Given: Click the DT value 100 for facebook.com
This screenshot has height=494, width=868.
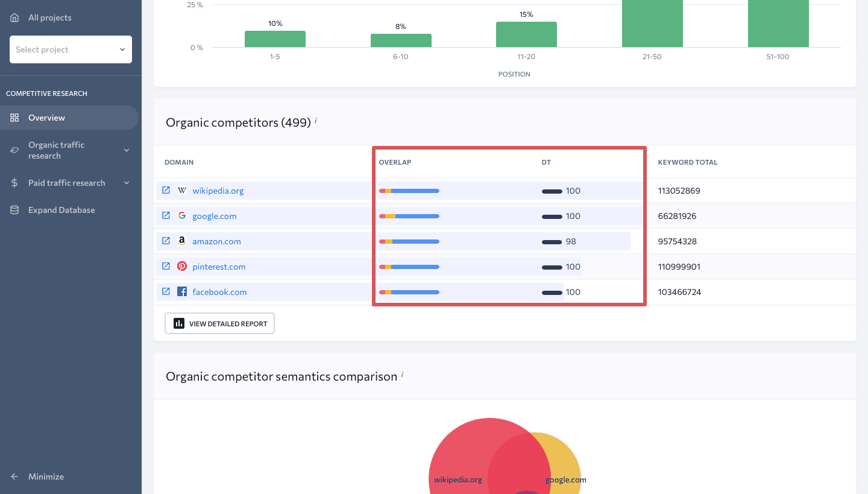Looking at the screenshot, I should pos(573,292).
